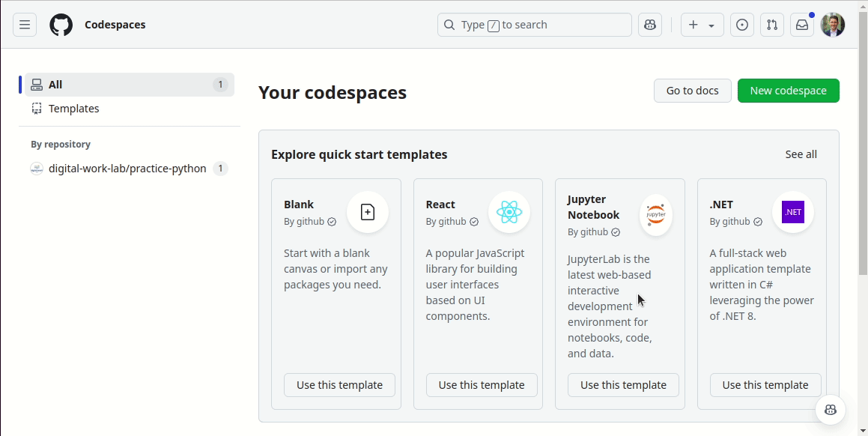The image size is (868, 436).
Task: Click the Jupyter Notebook template logo
Action: 656,214
